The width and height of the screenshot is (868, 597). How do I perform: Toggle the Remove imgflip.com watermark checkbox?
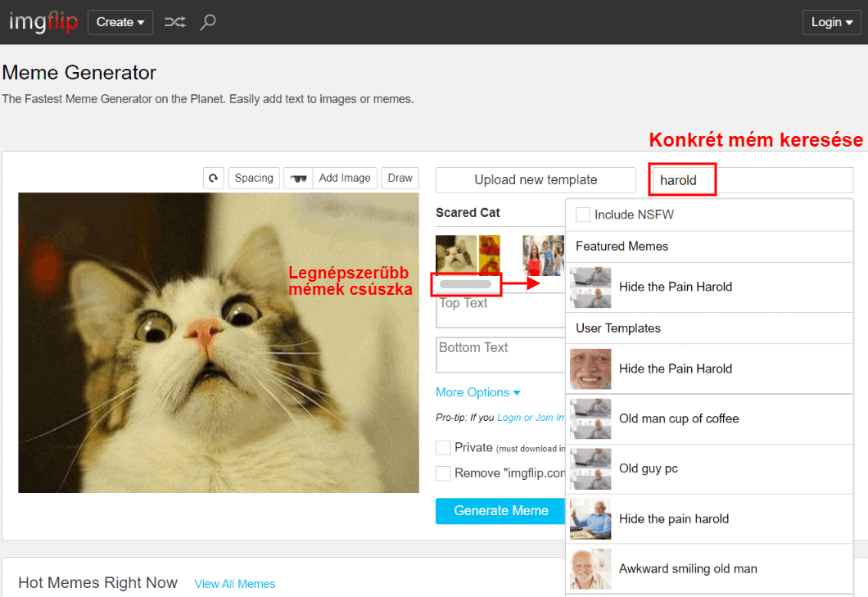click(x=443, y=473)
